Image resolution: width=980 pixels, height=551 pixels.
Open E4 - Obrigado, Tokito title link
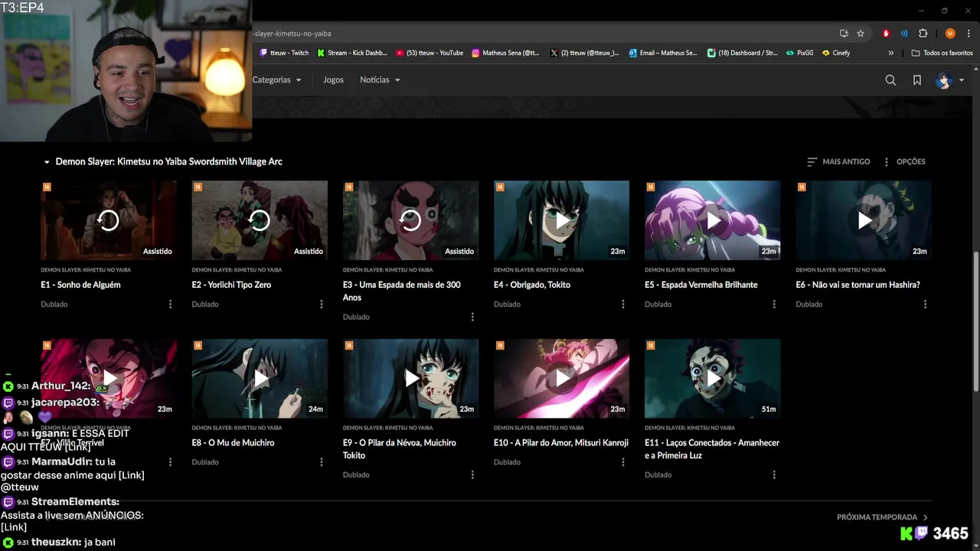tap(532, 285)
